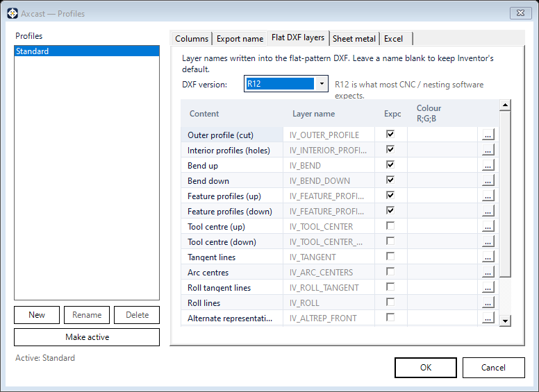Click the Make active button

pyautogui.click(x=87, y=337)
